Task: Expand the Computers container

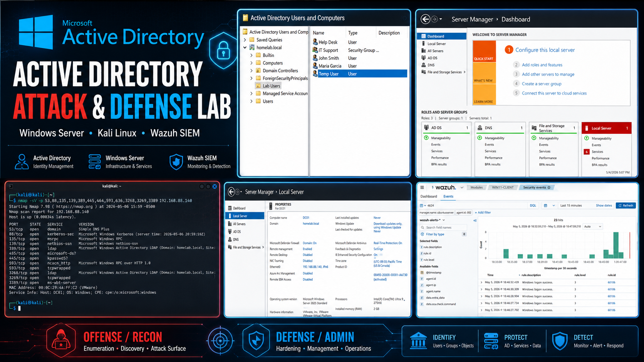Action: 252,63
